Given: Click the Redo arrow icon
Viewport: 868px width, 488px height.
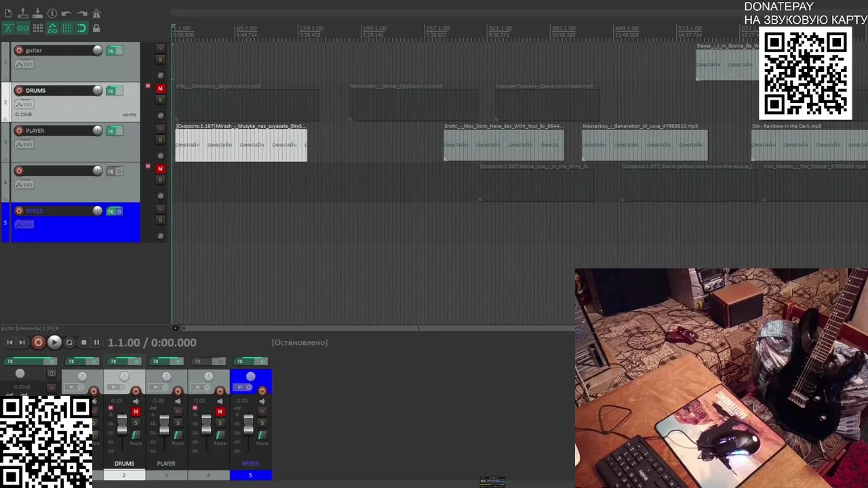Looking at the screenshot, I should 82,14.
